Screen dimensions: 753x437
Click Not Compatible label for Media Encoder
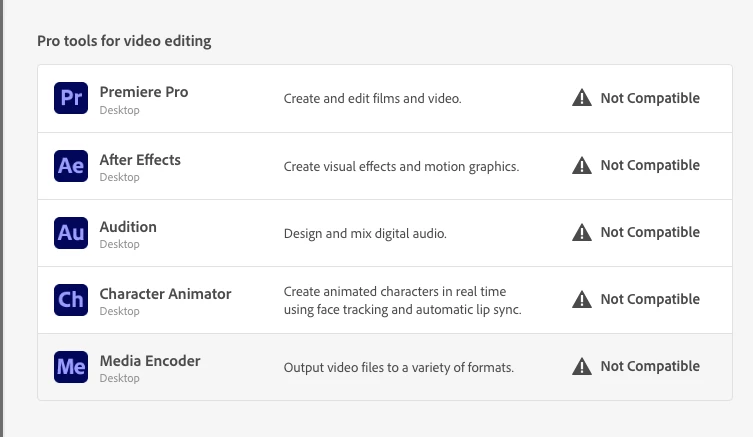650,366
